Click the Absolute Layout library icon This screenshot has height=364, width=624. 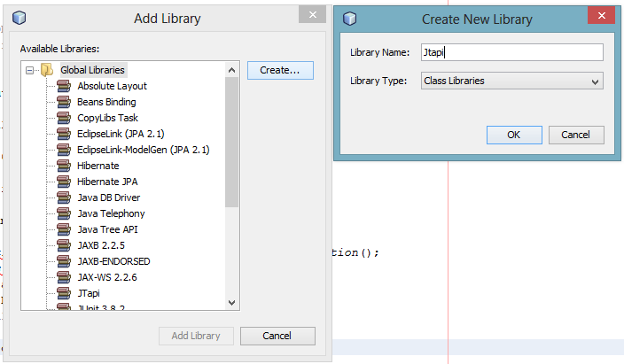64,86
